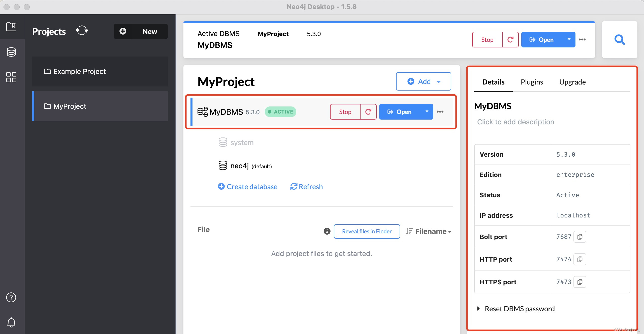Open search with the magnifier icon
This screenshot has width=644, height=334.
(x=620, y=40)
